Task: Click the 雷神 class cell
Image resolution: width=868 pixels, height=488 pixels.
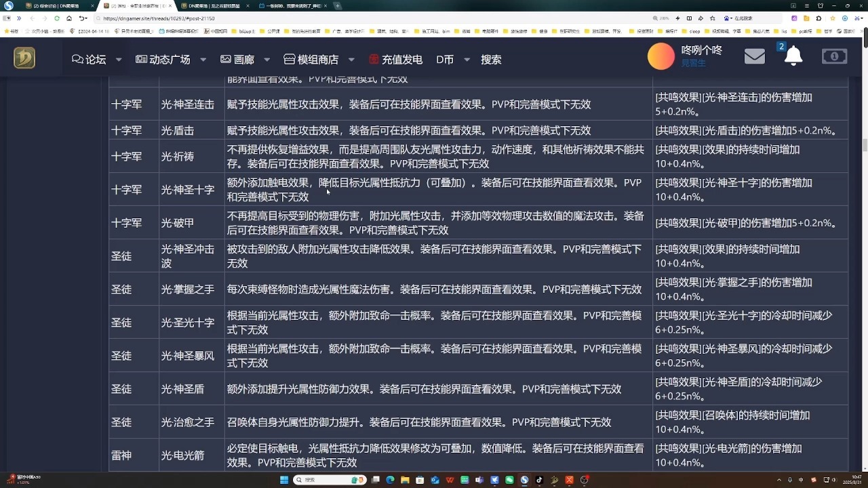Action: click(x=134, y=455)
